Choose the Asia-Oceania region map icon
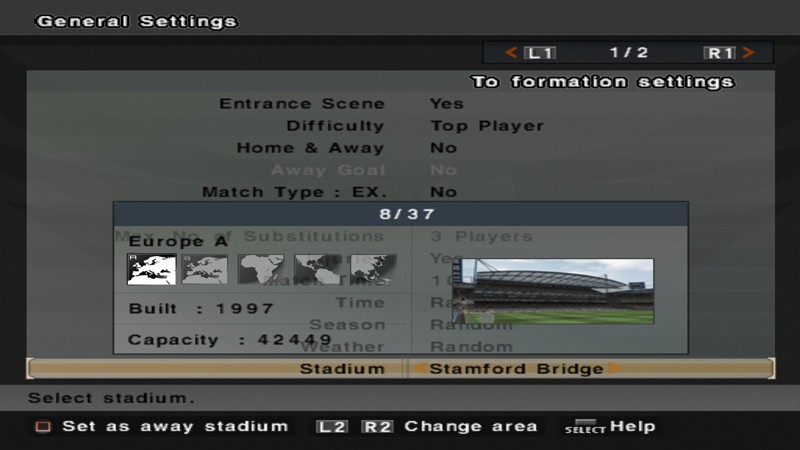 coord(373,269)
